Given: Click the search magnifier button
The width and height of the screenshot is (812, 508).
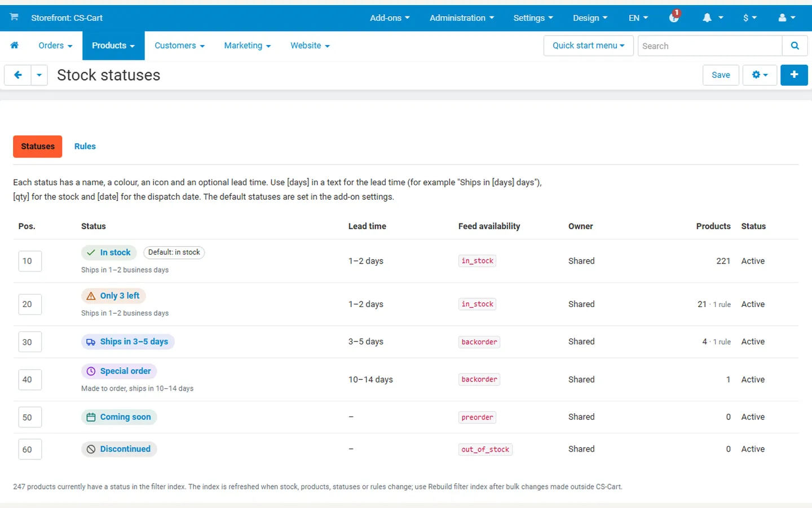Looking at the screenshot, I should [795, 46].
